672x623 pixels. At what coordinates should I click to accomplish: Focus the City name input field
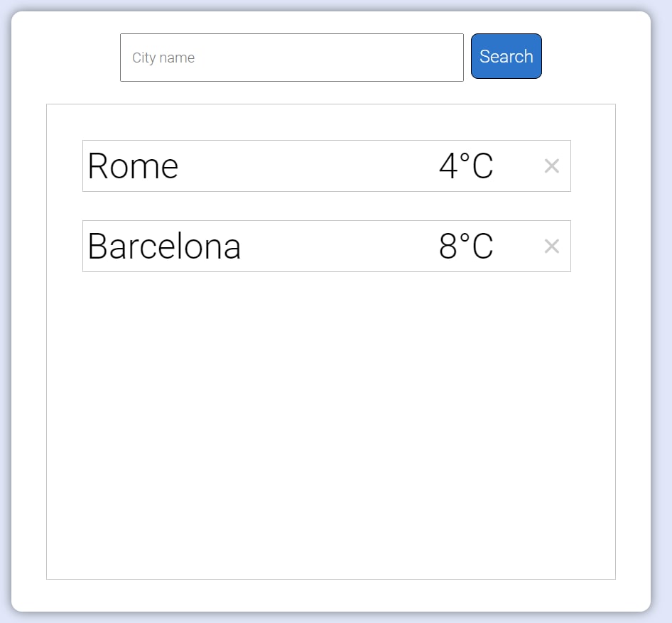(x=292, y=58)
